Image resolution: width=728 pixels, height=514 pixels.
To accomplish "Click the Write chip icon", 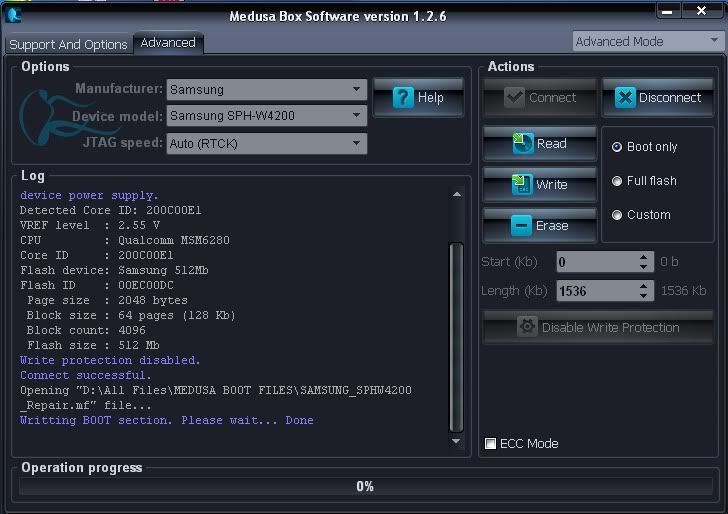I will pos(522,184).
